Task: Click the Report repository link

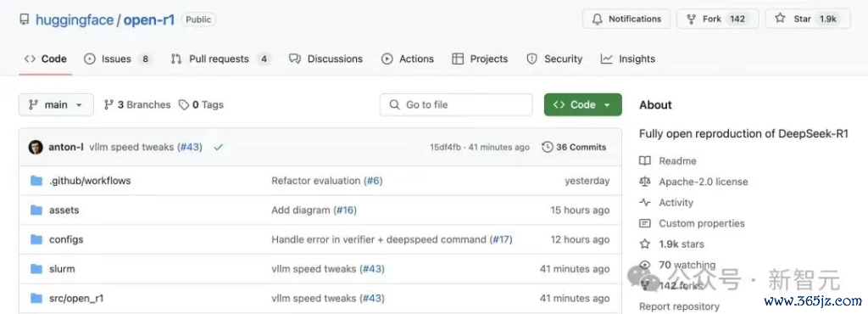Action: coord(679,306)
